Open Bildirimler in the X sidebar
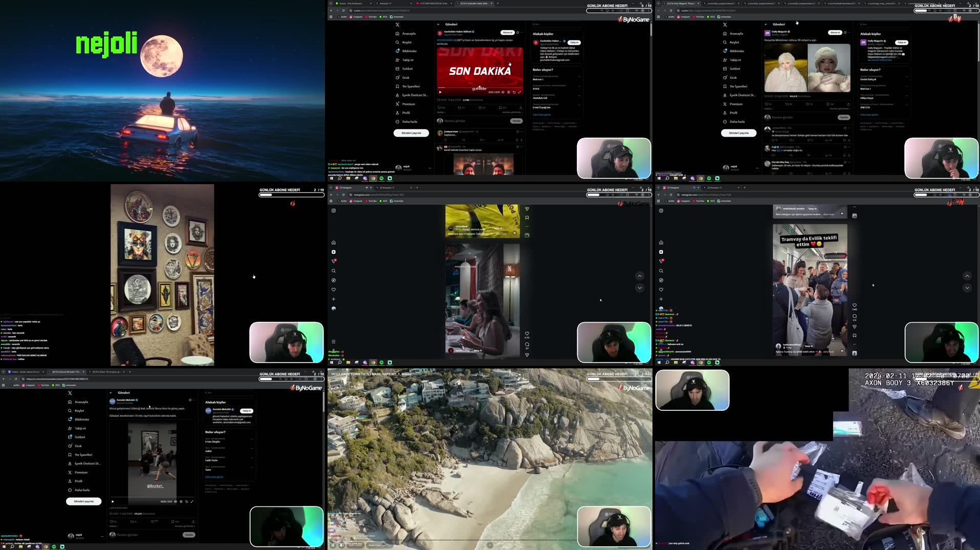This screenshot has width=980, height=550. 408,51
